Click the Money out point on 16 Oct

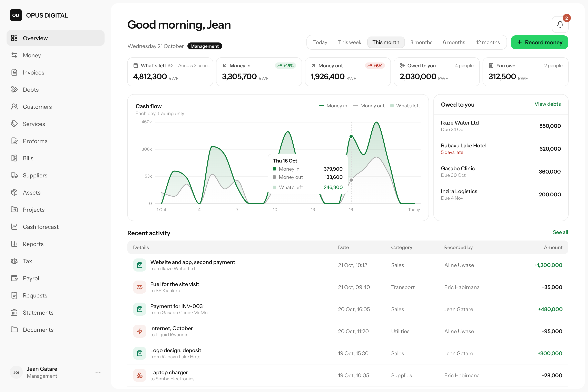[351, 180]
